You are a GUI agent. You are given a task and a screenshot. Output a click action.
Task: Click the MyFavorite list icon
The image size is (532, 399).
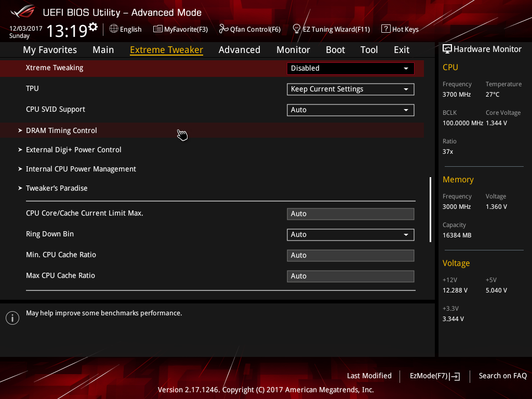pos(158,29)
